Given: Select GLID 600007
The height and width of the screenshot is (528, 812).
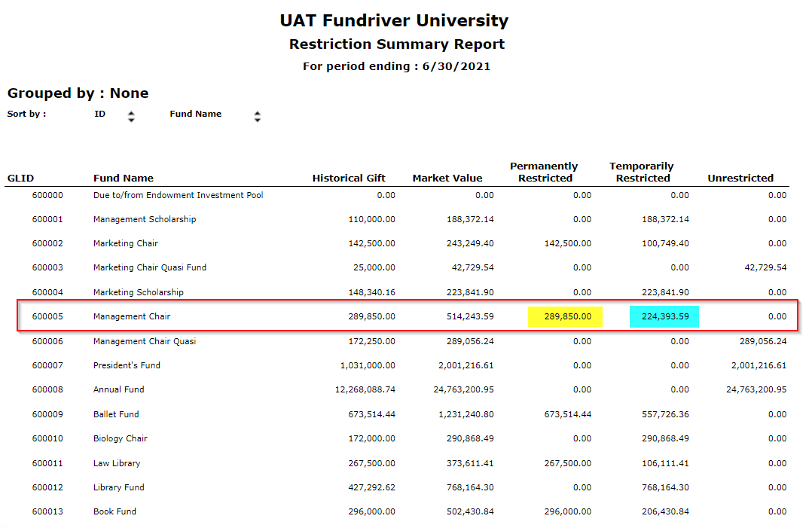Looking at the screenshot, I should coord(47,365).
